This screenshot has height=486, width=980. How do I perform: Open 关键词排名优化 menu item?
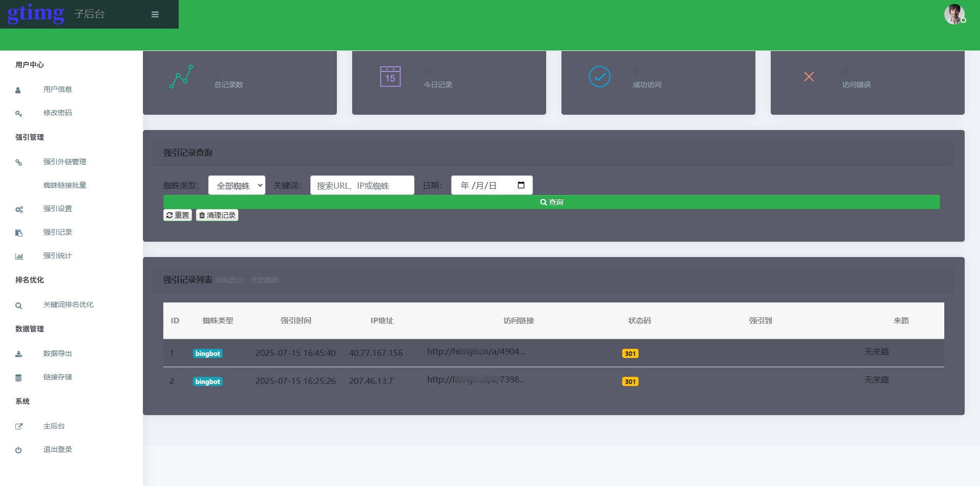pyautogui.click(x=68, y=304)
